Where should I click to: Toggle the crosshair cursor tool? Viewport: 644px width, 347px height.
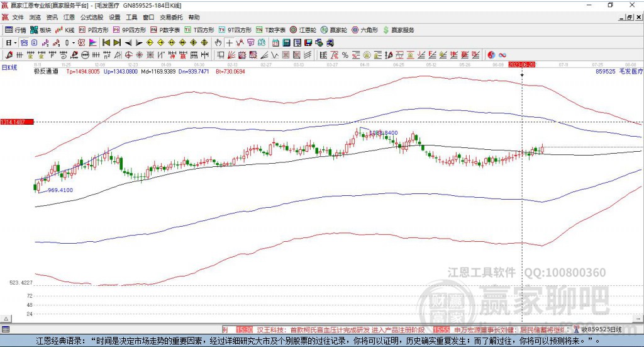click(x=229, y=43)
